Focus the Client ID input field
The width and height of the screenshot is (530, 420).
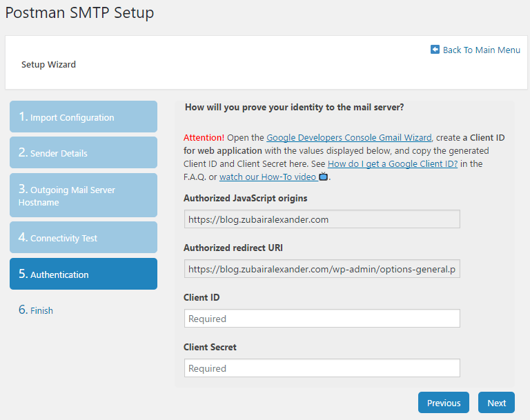click(x=322, y=319)
